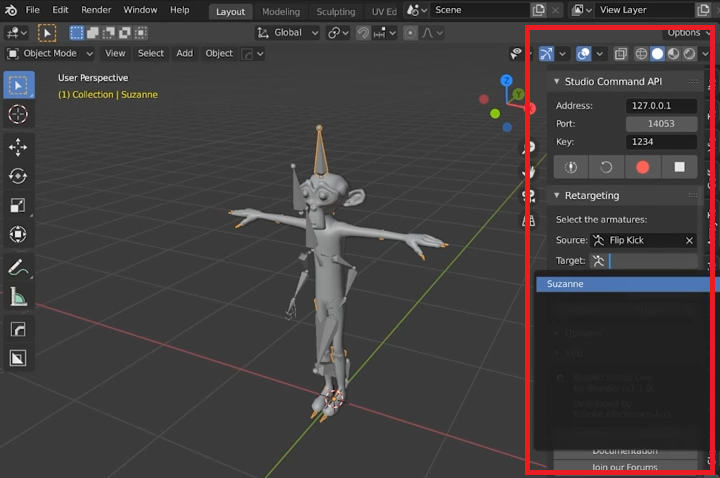The width and height of the screenshot is (720, 478).
Task: Stop recording with the white square button
Action: [679, 167]
